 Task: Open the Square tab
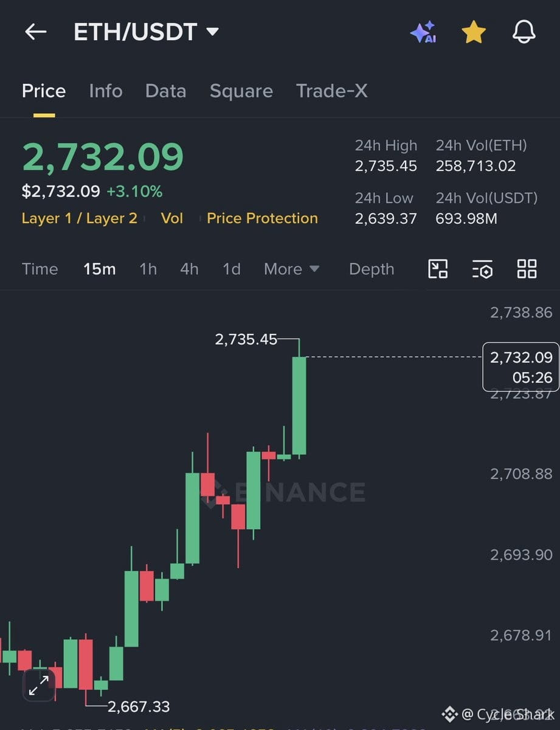(241, 91)
